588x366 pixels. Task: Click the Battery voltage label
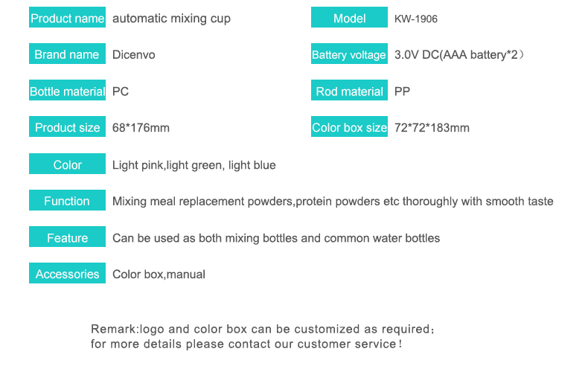tap(349, 54)
